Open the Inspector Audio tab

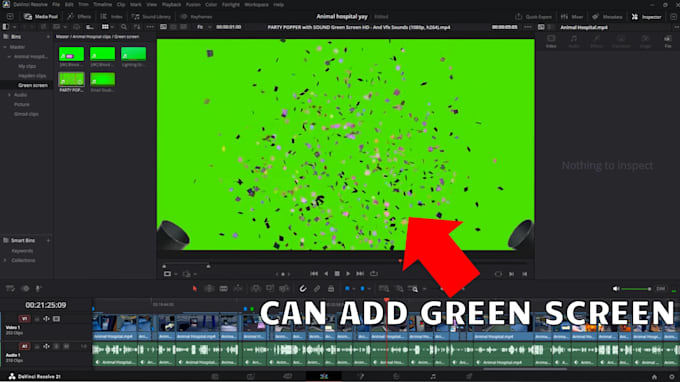(574, 41)
